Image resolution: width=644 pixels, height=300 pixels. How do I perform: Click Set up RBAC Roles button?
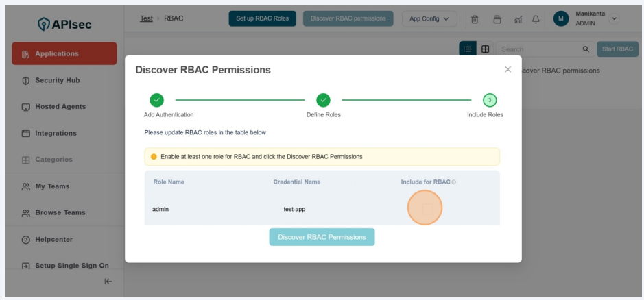(x=263, y=18)
